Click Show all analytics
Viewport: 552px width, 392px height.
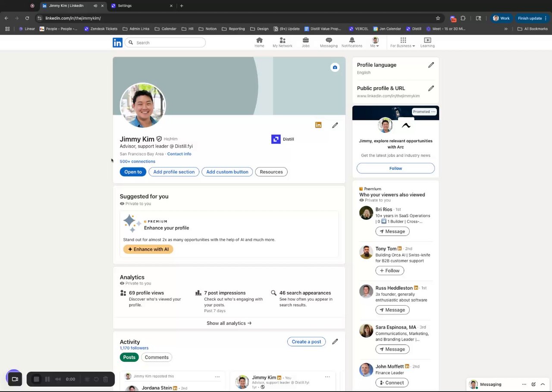pos(229,323)
